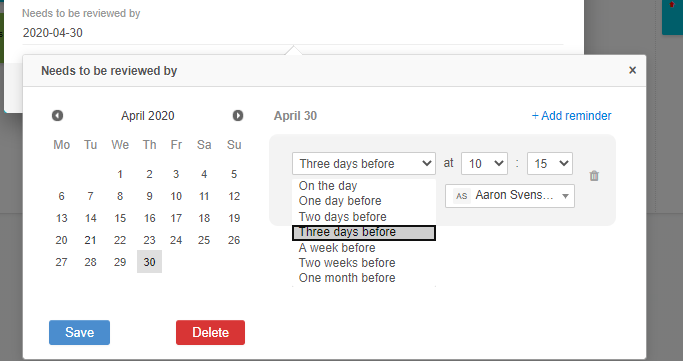Delete reminder using trash icon
Viewport: 683px width, 361px height.
tap(594, 175)
